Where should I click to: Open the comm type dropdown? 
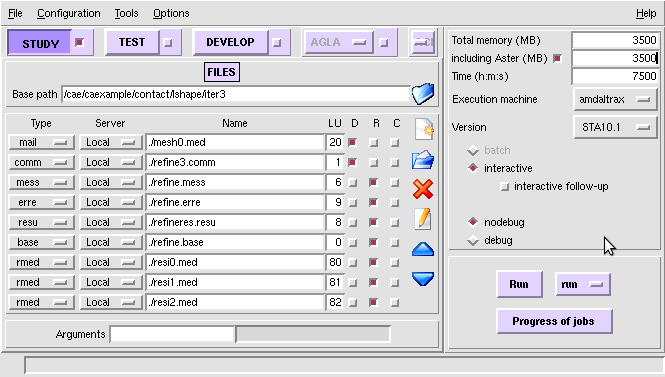coord(42,162)
